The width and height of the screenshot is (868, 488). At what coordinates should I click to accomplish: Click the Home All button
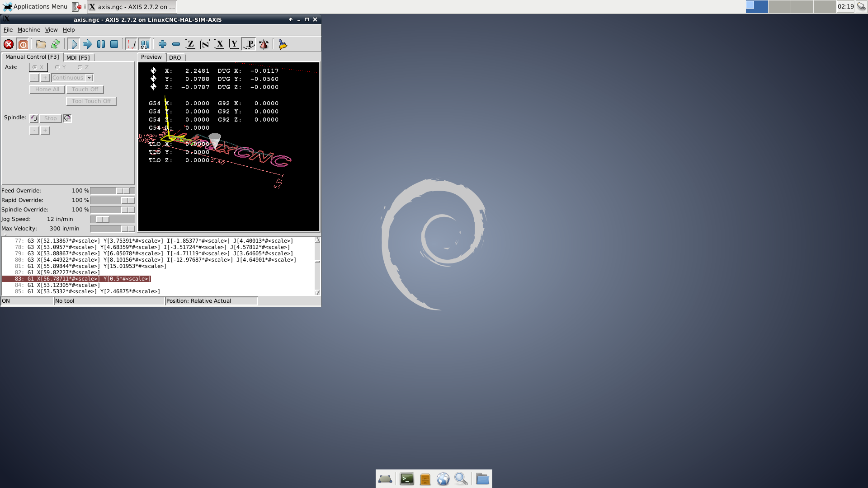pos(47,89)
